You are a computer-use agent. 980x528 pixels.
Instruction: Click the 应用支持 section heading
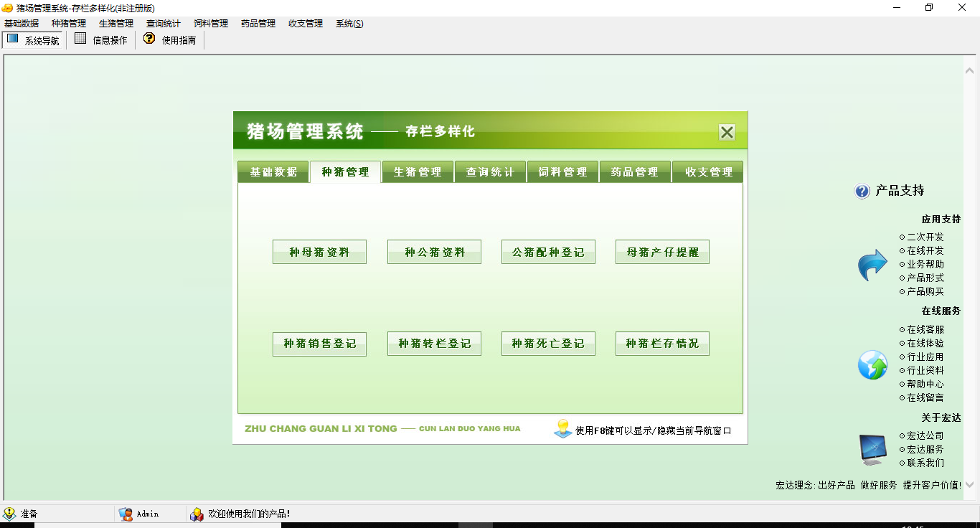click(x=941, y=220)
